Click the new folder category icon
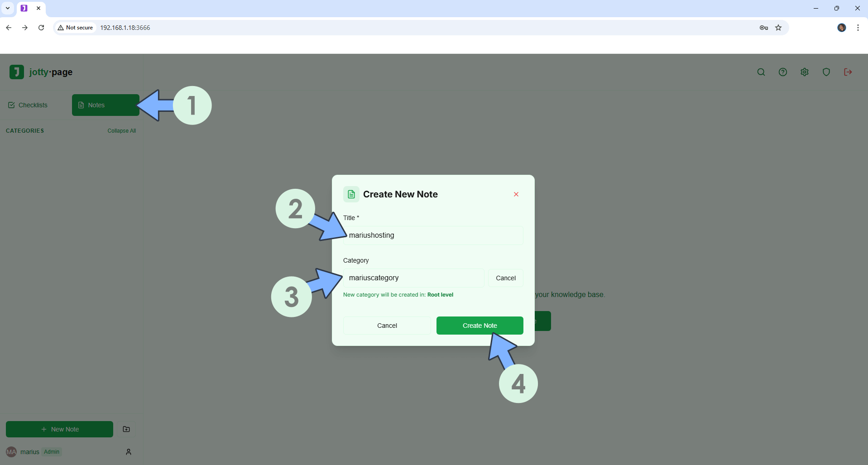Screen dimensions: 868x465 (126, 429)
